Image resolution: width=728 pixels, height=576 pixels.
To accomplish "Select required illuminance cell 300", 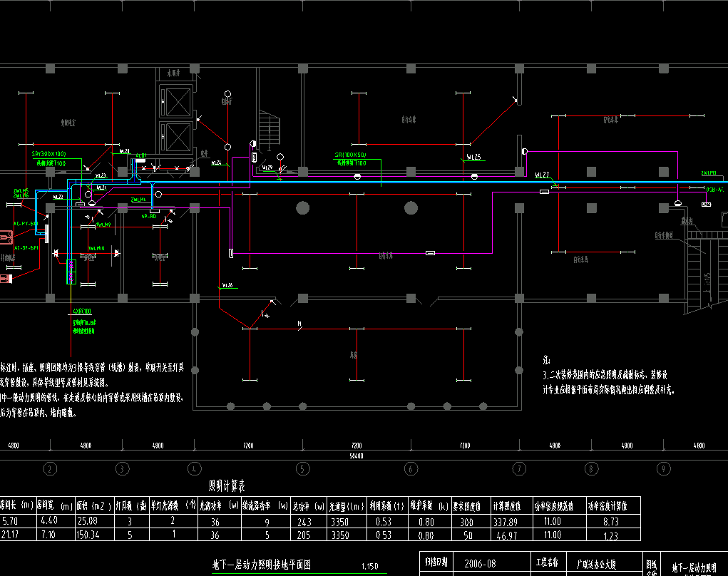I will point(466,522).
